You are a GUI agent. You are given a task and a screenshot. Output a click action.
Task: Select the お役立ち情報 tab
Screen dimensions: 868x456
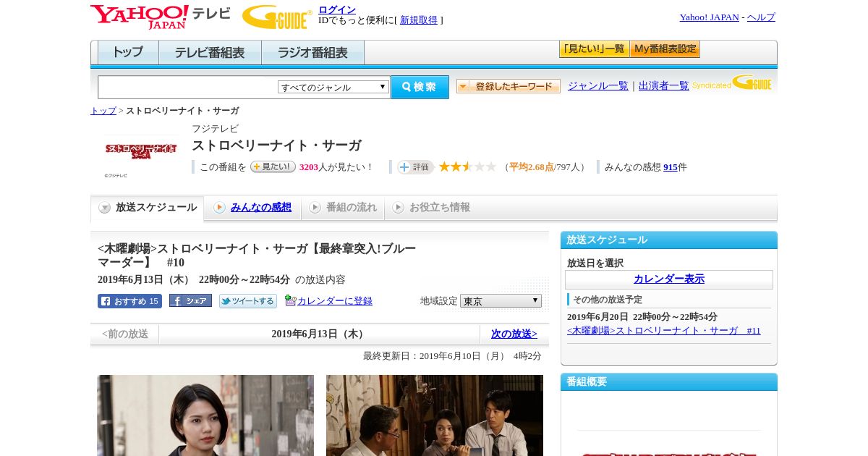click(431, 208)
